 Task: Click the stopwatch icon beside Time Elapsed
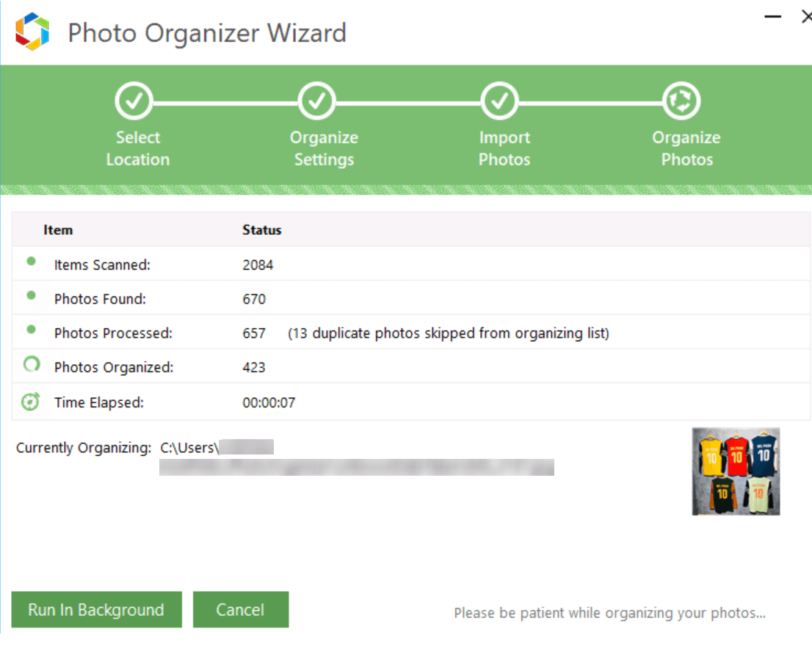tap(30, 402)
